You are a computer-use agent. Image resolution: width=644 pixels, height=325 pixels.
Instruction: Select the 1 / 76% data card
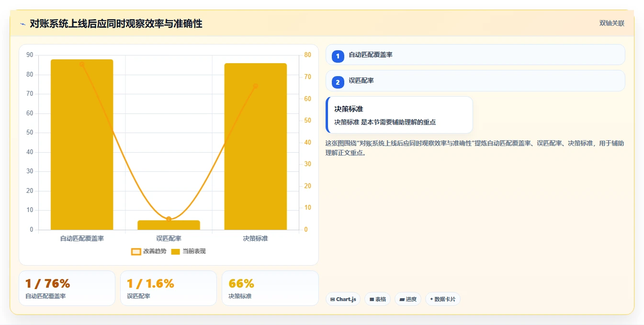coord(67,288)
